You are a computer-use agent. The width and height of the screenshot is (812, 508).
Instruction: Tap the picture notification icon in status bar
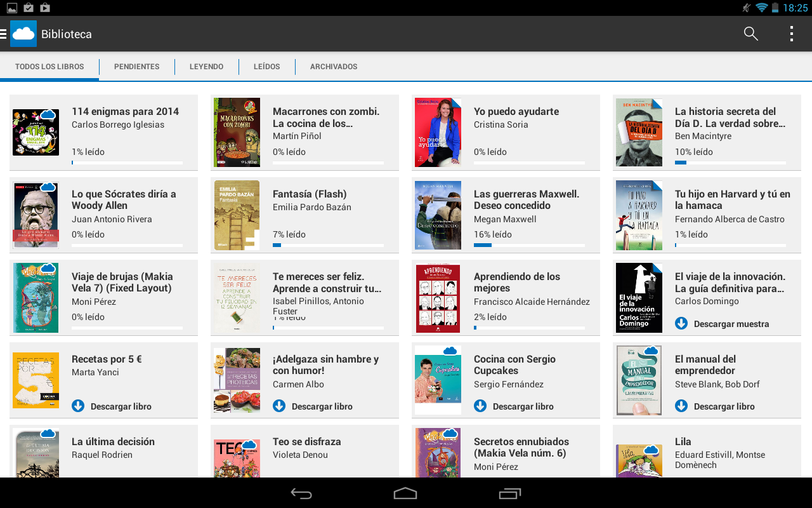click(11, 8)
